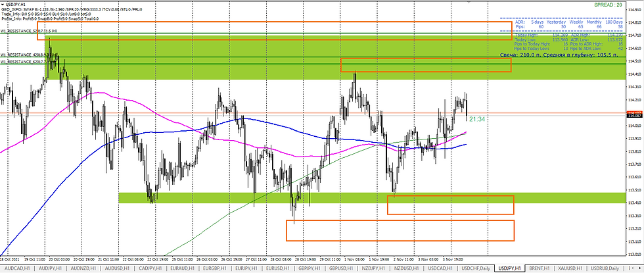Click the W1_RESISTANCE_4 level label
Image resolution: width=644 pixels, height=273 pixels.
pos(29,55)
